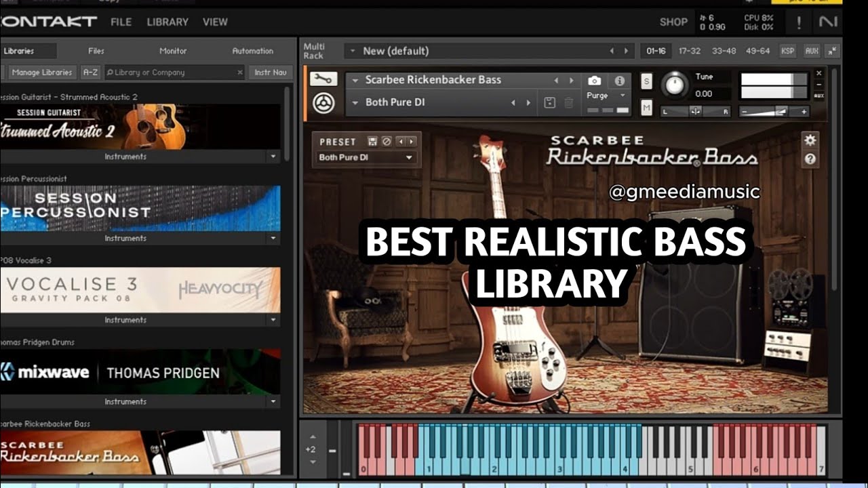Shift keyboard octave up with the top arrow
Screen dimensions: 868x488
click(312, 436)
